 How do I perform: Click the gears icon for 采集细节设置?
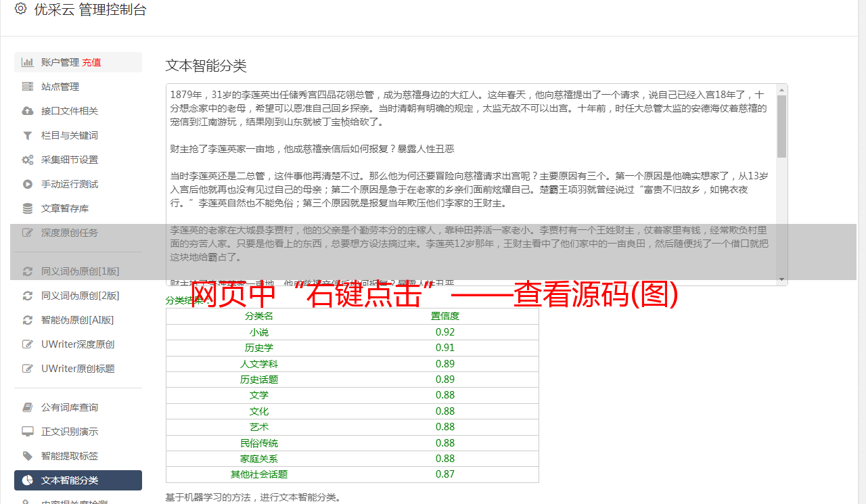point(28,160)
